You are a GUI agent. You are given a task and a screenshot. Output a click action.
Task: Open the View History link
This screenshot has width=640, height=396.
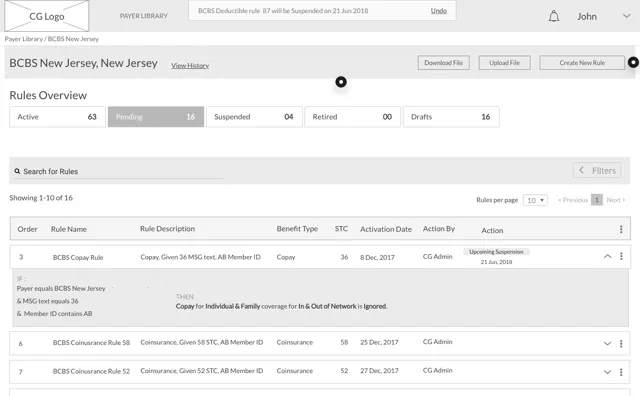[x=190, y=65]
